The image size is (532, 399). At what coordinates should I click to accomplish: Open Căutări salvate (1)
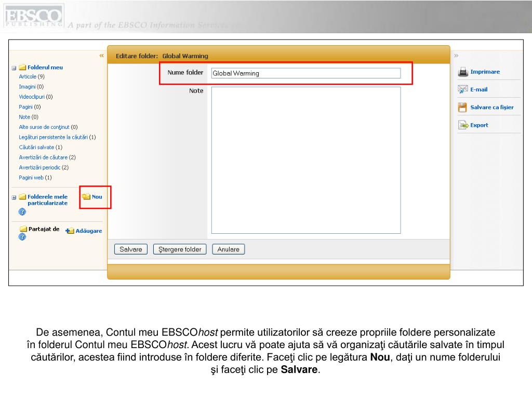[41, 147]
